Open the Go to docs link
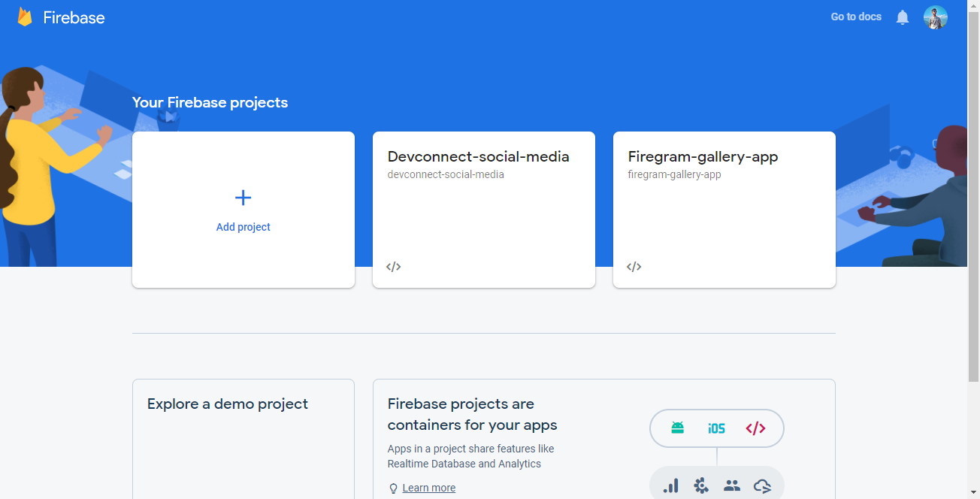 tap(856, 17)
